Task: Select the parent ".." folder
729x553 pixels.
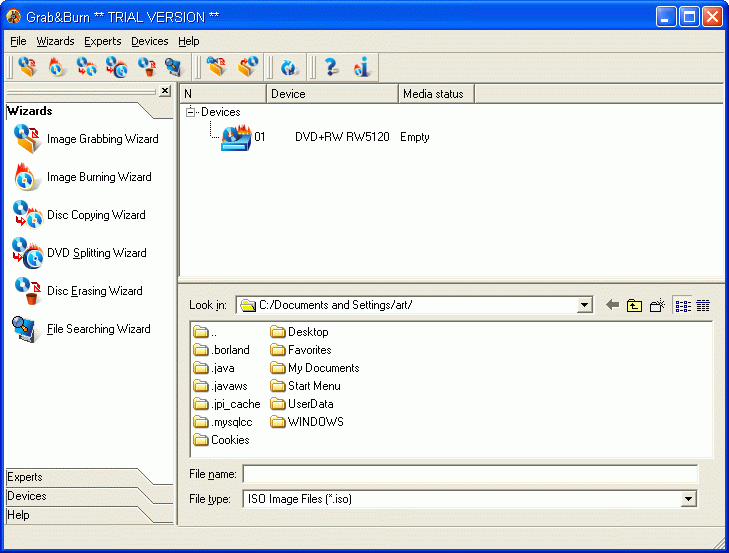Action: coord(205,332)
